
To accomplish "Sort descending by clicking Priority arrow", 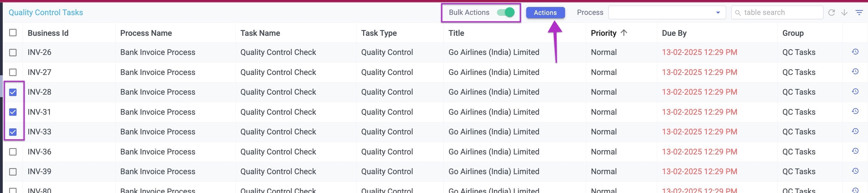I will click(624, 33).
